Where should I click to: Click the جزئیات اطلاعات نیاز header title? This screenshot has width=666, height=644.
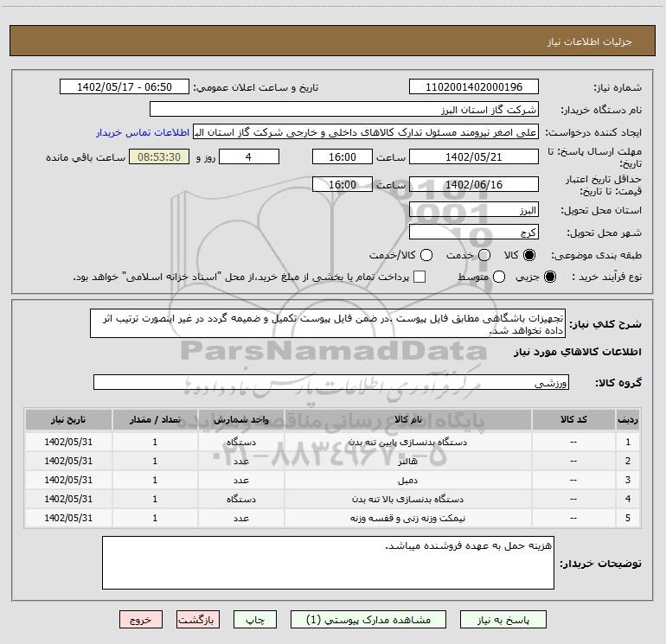[589, 41]
